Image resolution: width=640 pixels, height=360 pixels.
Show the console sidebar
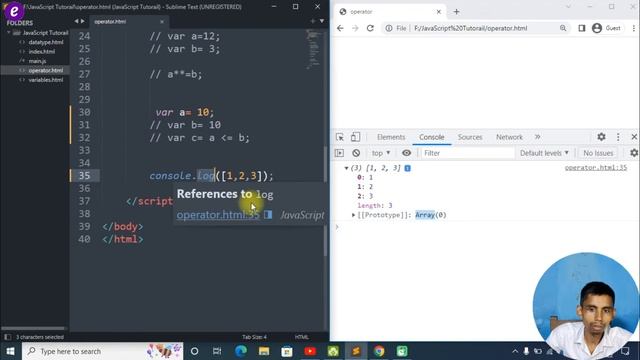[339, 153]
